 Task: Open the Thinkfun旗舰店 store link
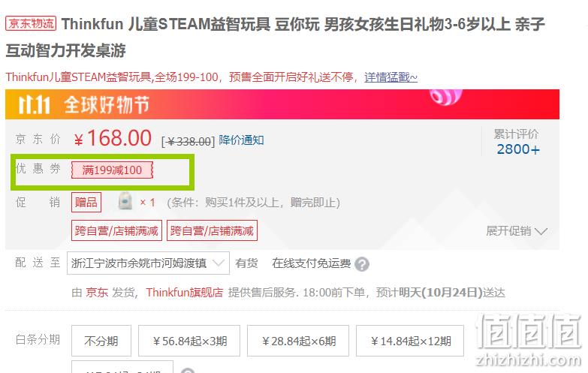click(x=185, y=293)
